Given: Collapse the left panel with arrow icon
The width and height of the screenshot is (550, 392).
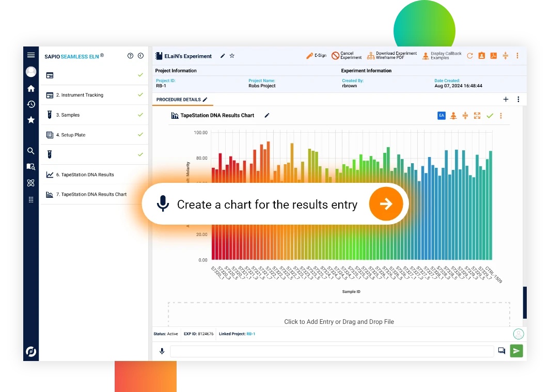Looking at the screenshot, I should pos(140,56).
